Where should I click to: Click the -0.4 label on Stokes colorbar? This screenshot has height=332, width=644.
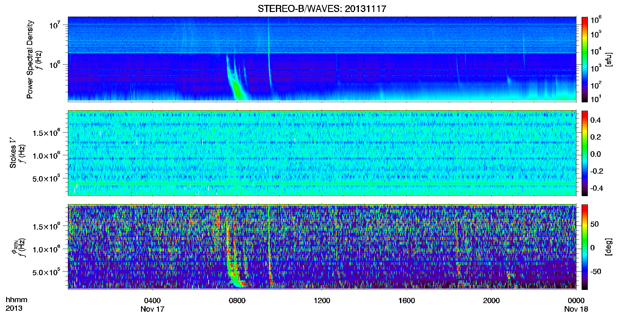(596, 188)
